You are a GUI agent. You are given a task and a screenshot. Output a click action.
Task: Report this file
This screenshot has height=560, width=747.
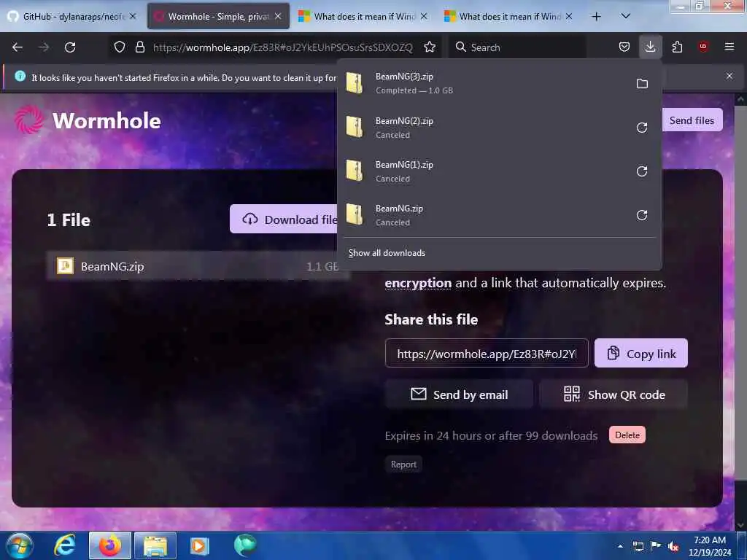(403, 464)
